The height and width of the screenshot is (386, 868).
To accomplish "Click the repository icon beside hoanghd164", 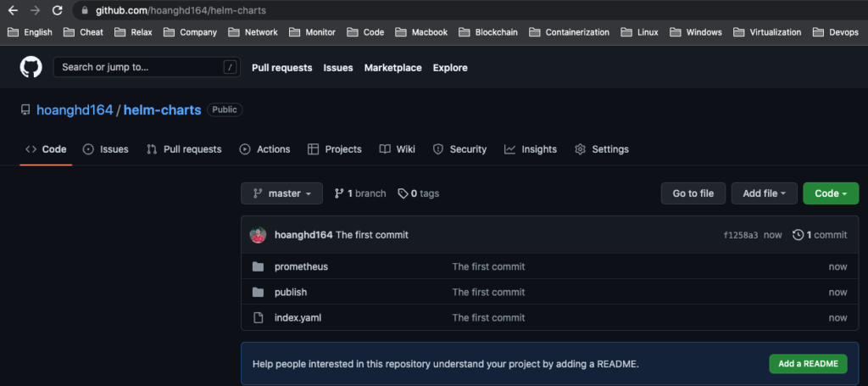I will [25, 109].
